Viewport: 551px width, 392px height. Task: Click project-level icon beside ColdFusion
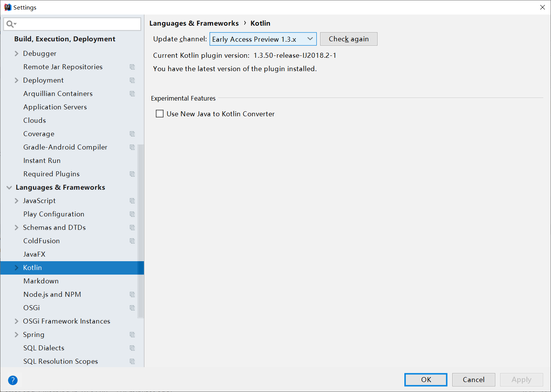(x=132, y=241)
